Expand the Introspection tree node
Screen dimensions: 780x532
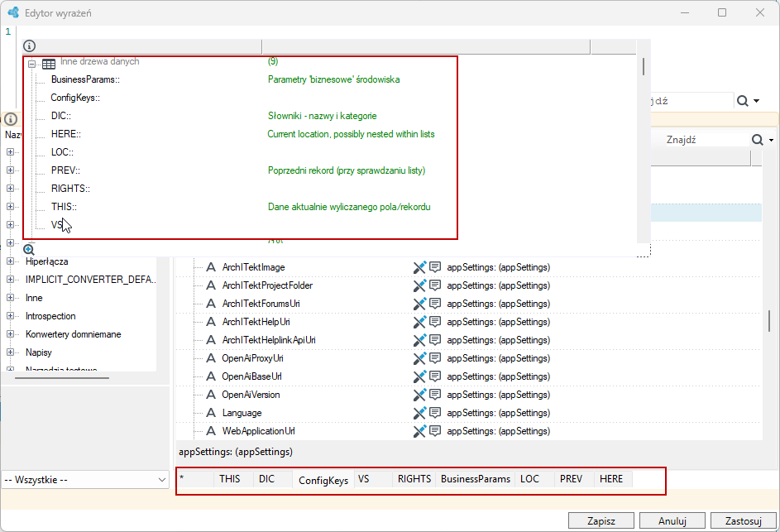pyautogui.click(x=10, y=316)
